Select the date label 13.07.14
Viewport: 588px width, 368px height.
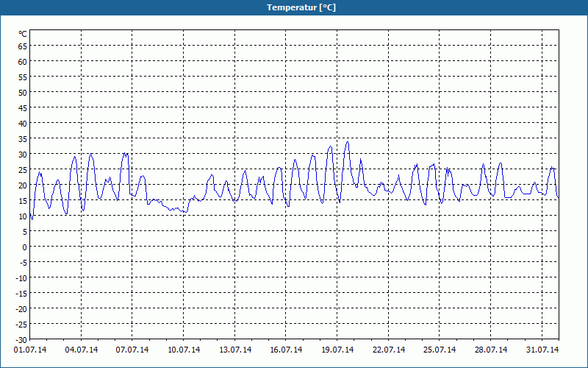pos(235,350)
